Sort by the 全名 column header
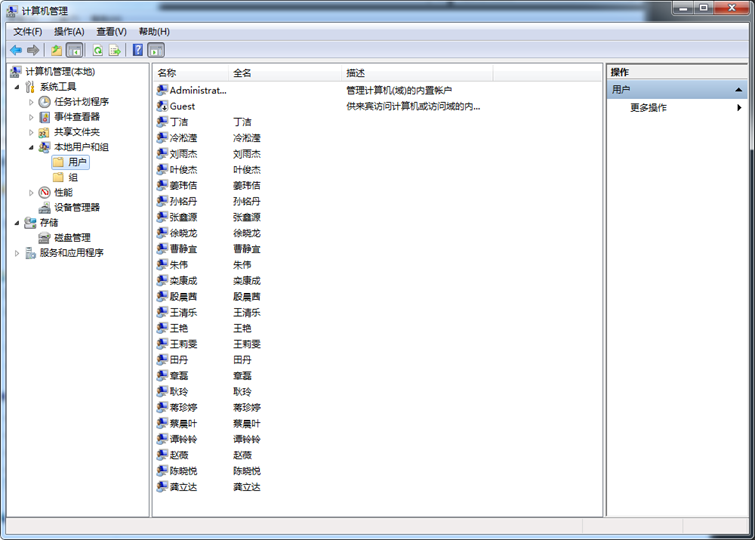 tap(285, 73)
